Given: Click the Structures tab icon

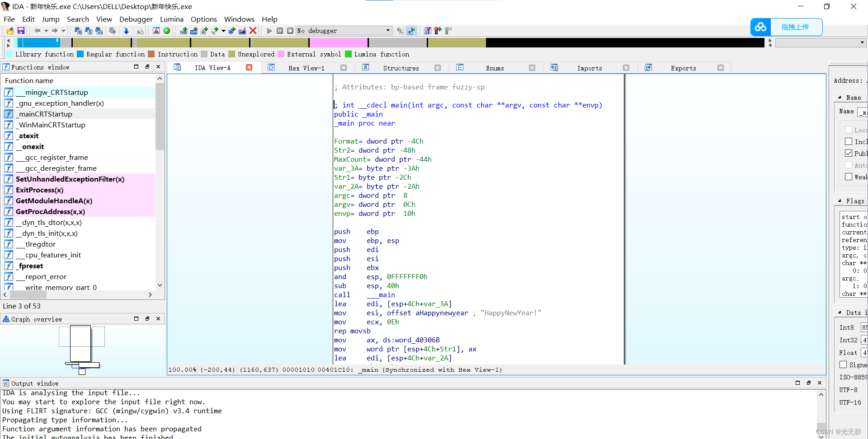Looking at the screenshot, I should 366,67.
